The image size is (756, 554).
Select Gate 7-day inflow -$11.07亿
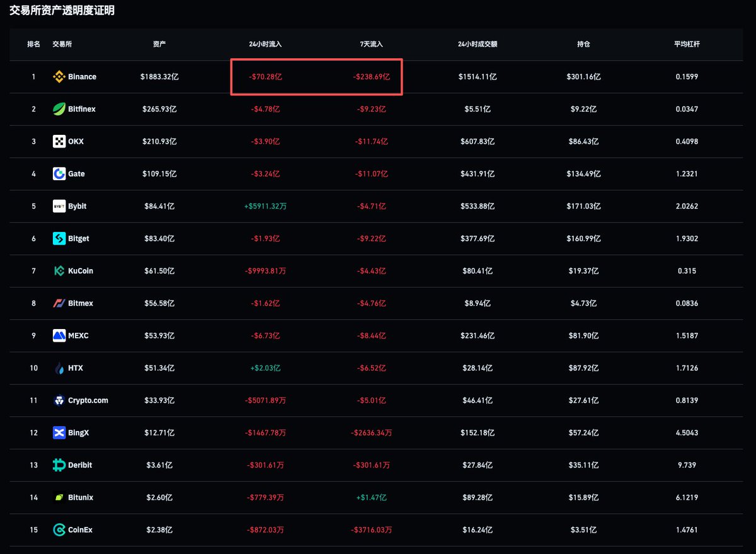tap(371, 174)
